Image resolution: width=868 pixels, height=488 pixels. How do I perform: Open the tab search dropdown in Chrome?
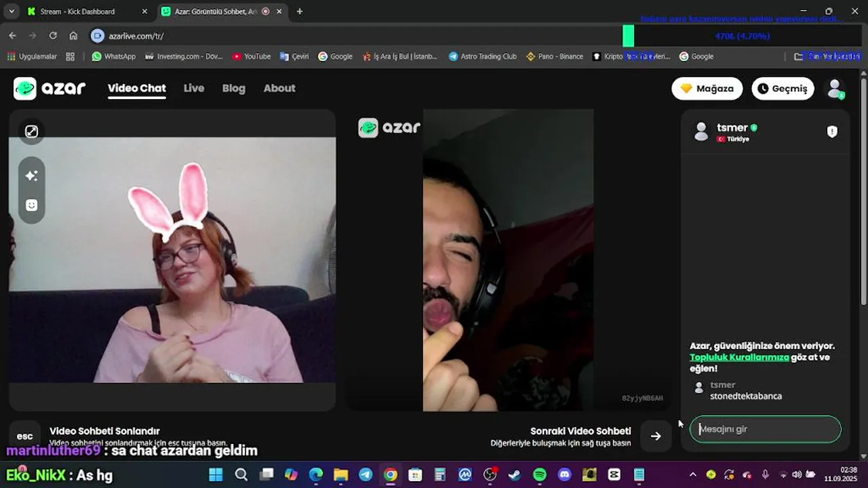(12, 12)
